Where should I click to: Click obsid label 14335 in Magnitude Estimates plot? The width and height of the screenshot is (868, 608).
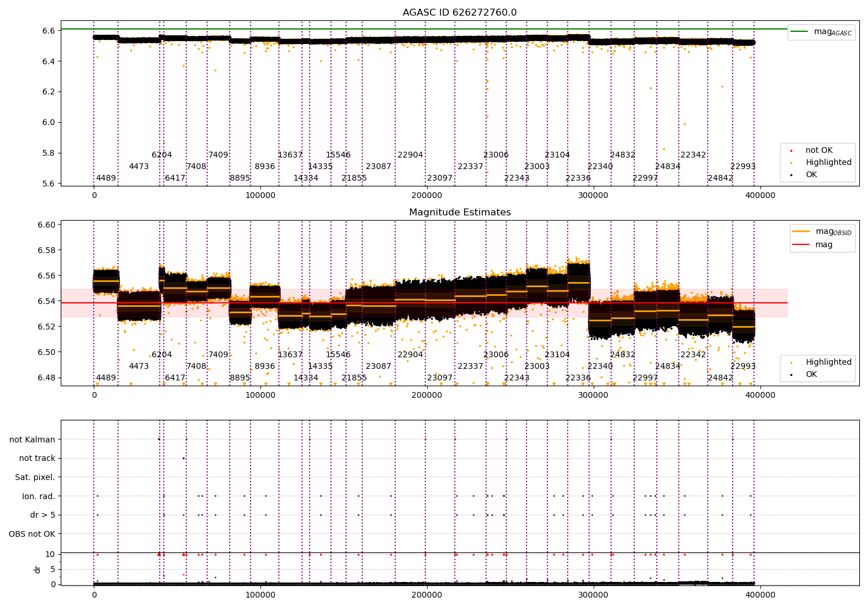pos(321,367)
